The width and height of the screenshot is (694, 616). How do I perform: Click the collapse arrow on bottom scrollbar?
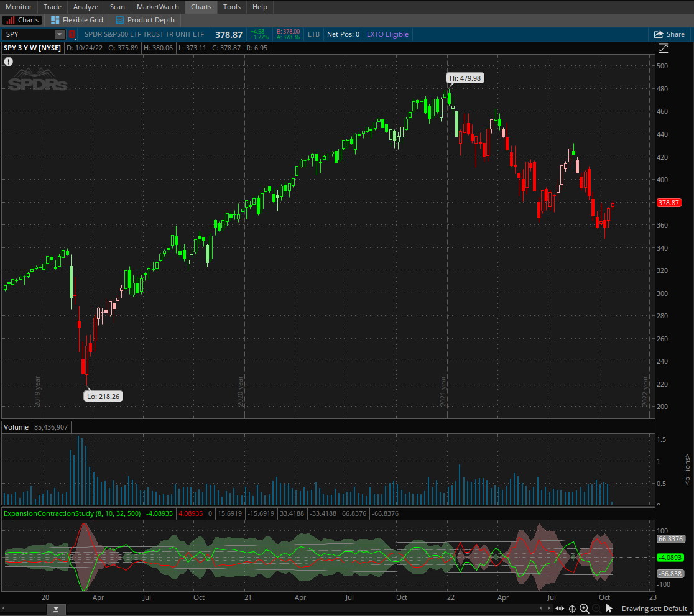tap(56, 609)
